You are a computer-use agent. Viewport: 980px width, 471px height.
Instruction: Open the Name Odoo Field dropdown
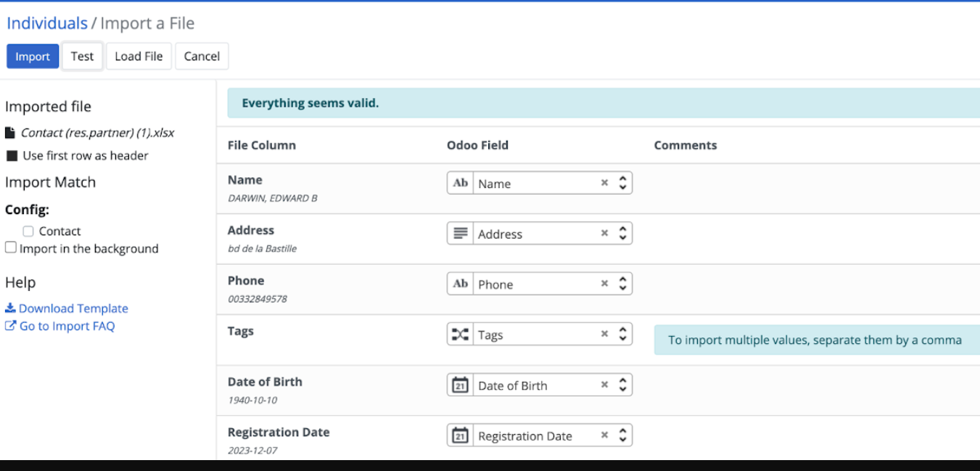(622, 183)
